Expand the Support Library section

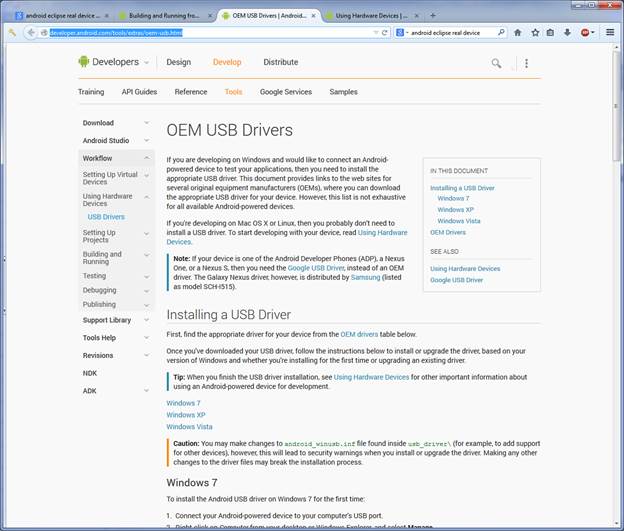pos(146,320)
